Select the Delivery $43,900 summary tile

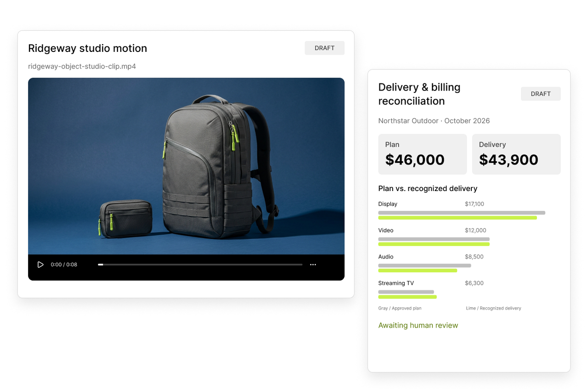(516, 154)
